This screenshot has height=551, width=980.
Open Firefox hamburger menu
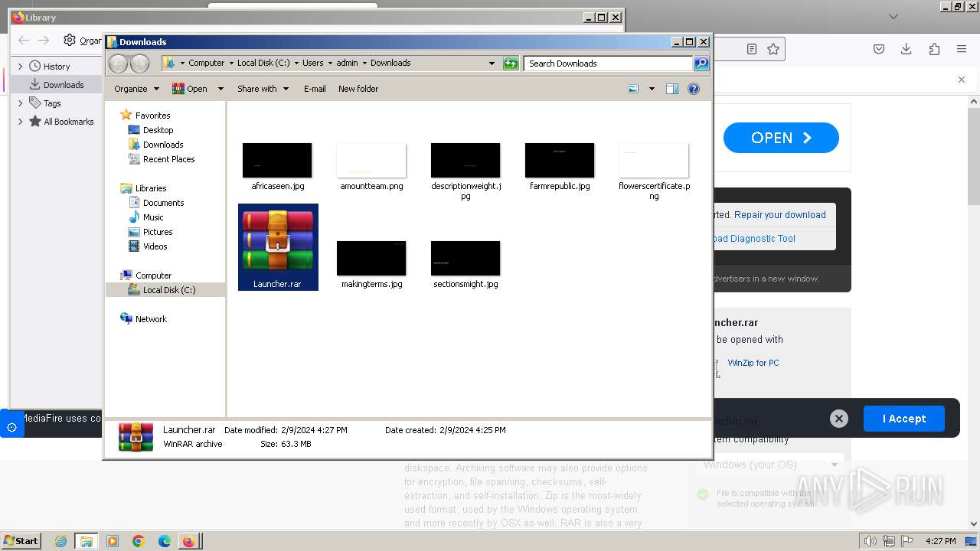[x=962, y=49]
